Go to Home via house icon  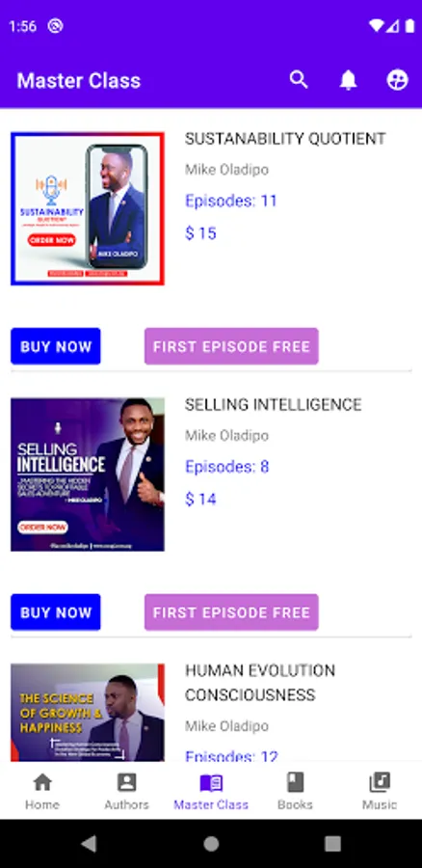tap(42, 782)
